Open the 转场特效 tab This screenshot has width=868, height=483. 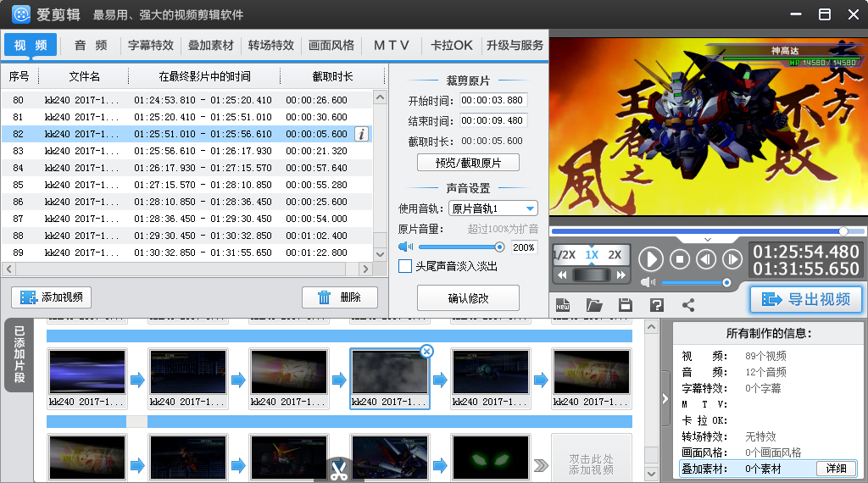click(x=270, y=46)
